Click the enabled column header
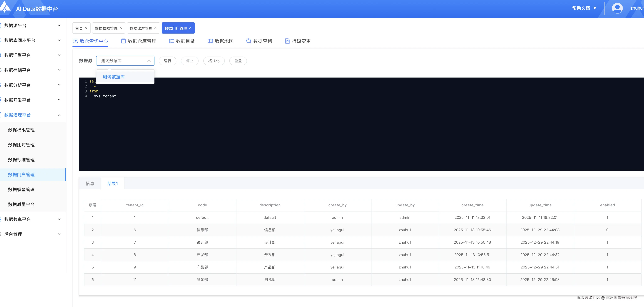Image resolution: width=644 pixels, height=307 pixels. [x=607, y=205]
